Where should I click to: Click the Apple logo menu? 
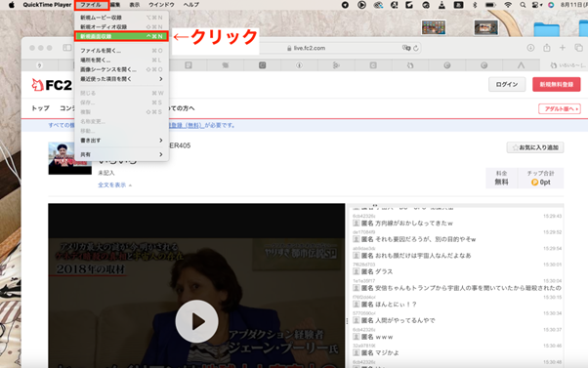(12, 5)
